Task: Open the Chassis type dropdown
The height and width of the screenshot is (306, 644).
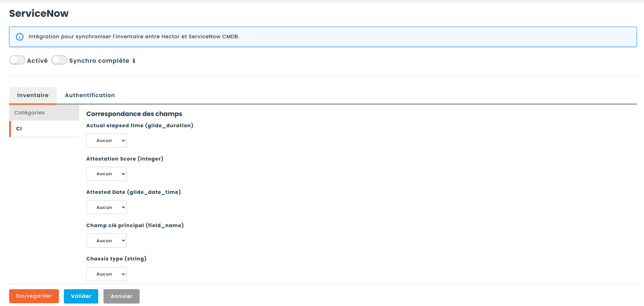Action: coord(106,274)
